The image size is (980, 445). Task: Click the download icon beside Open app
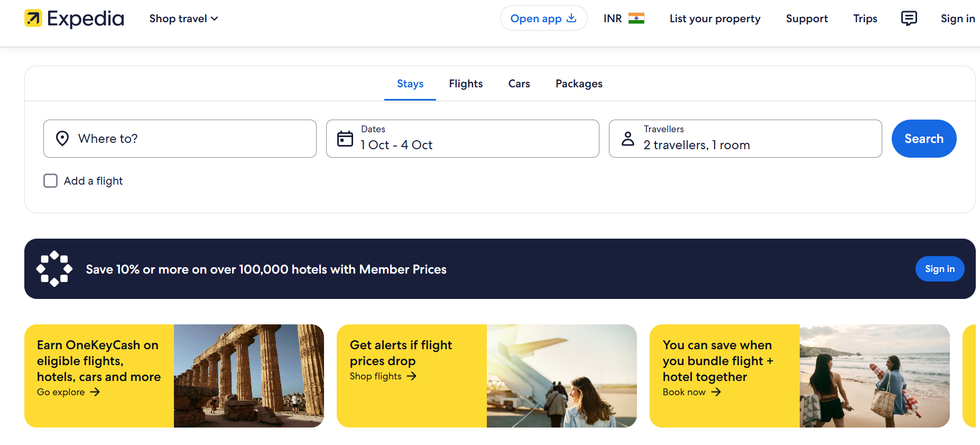(x=571, y=18)
